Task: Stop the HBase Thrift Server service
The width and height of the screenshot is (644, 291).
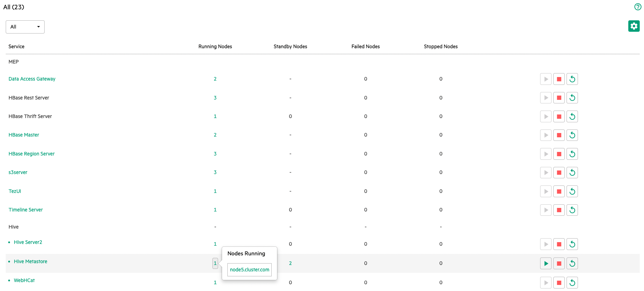Action: click(x=559, y=117)
